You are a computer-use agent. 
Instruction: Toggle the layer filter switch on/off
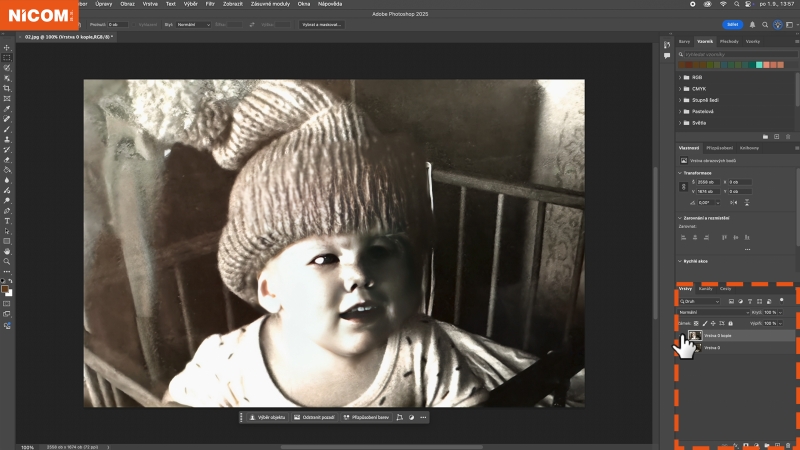(780, 299)
